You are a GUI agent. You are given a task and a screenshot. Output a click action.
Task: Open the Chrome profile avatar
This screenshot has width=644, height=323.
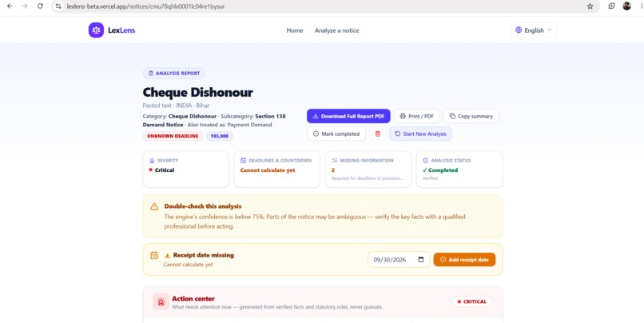pos(626,6)
